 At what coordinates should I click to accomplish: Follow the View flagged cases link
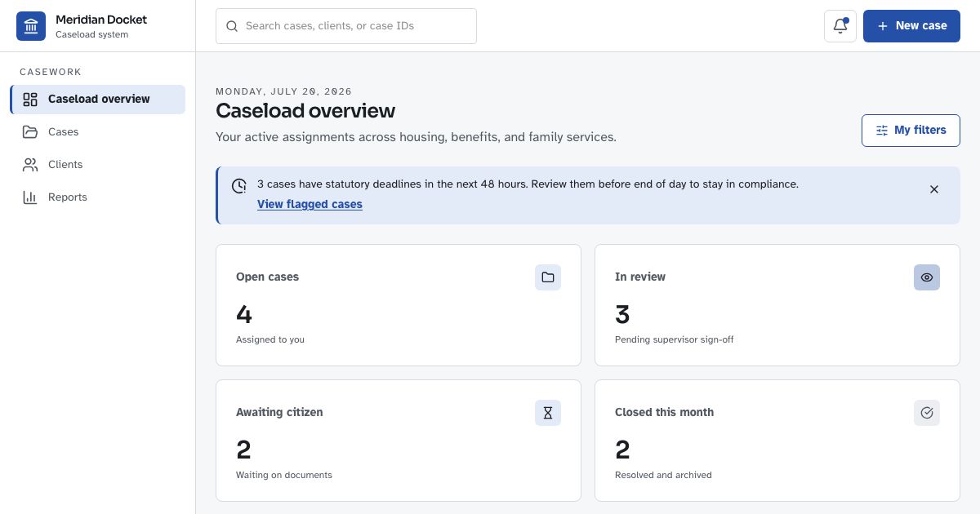click(x=310, y=204)
